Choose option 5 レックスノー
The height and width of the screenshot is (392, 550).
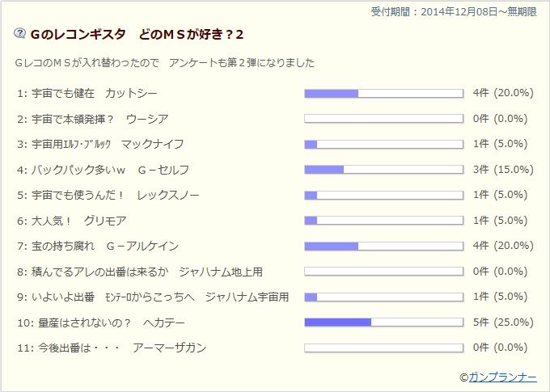tap(108, 196)
